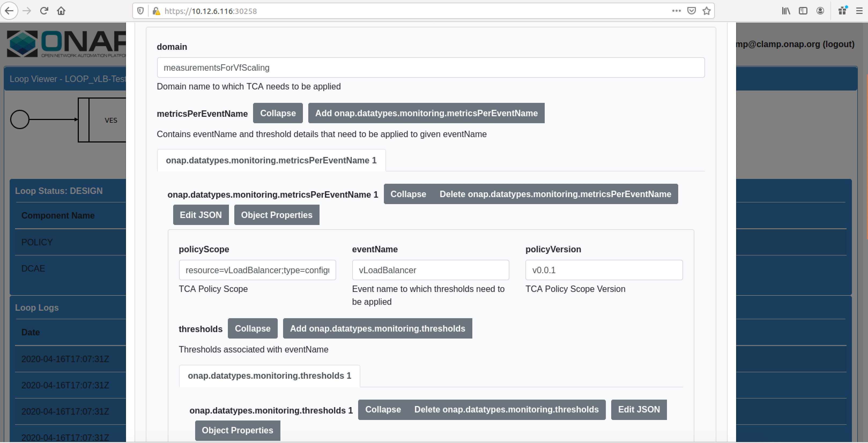868x443 pixels.
Task: Reload the current page
Action: [44, 11]
